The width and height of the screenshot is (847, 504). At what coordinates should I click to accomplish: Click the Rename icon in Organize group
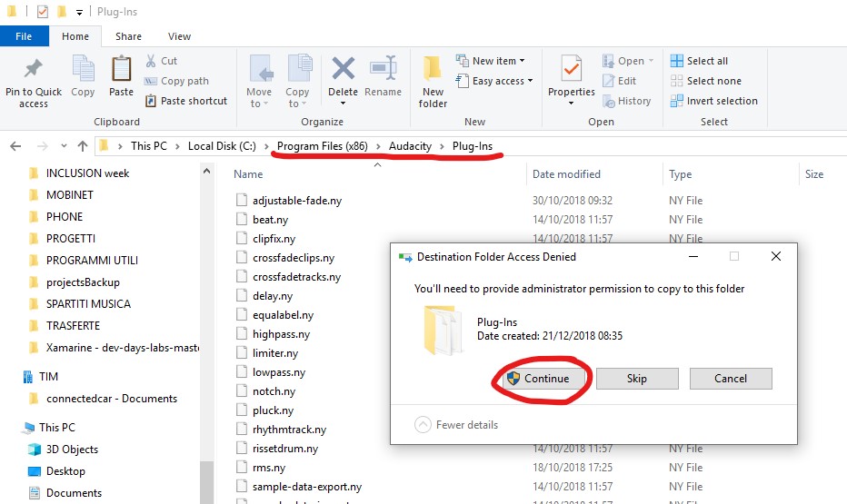pos(383,70)
